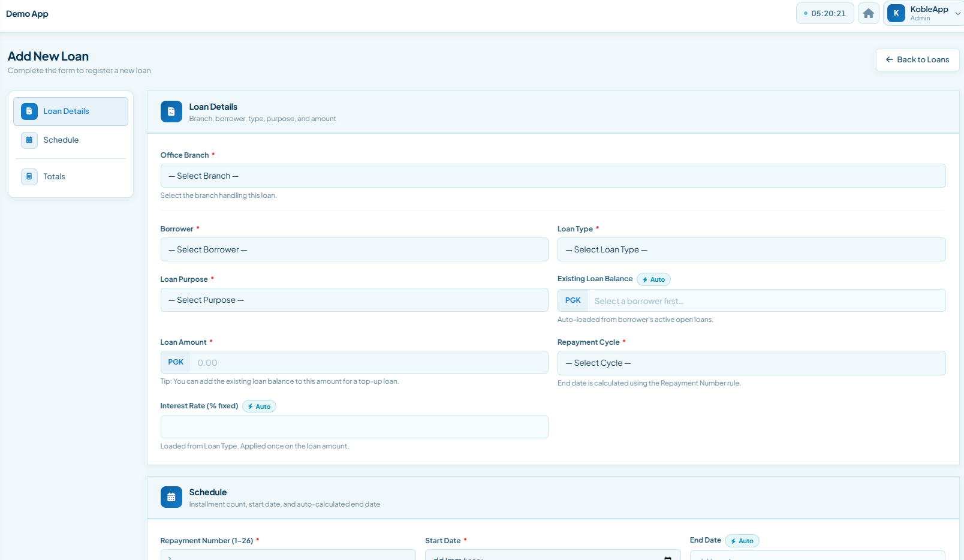Expand the Select Loan Type dropdown
964x560 pixels.
[x=751, y=249]
